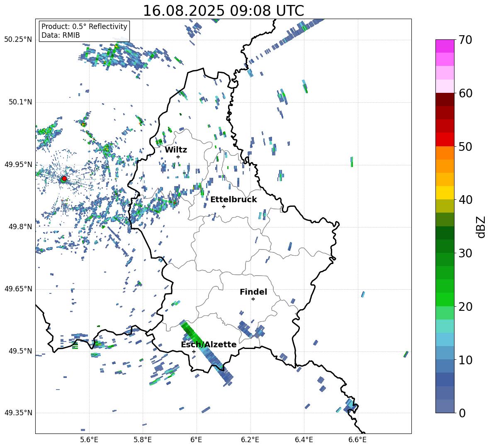Image resolution: width=491 pixels, height=448 pixels.
Task: Click the red radar site marker
Action: (x=64, y=178)
